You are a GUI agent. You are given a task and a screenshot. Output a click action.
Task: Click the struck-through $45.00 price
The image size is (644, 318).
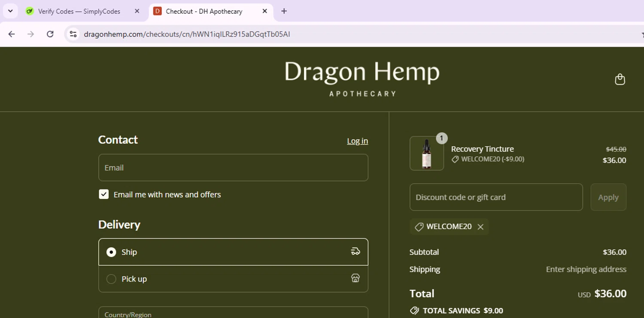(616, 149)
